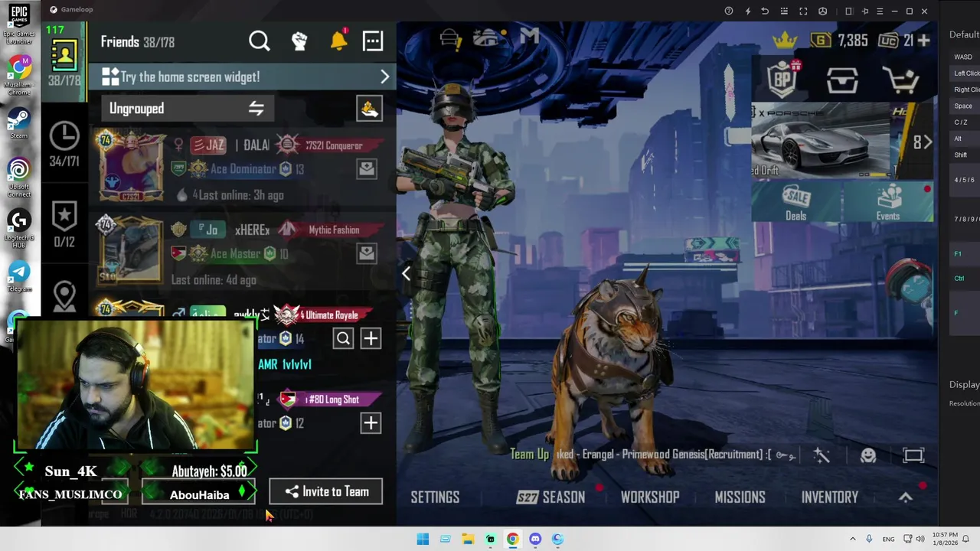Image resolution: width=980 pixels, height=551 pixels.
Task: Click the group sort swap icon beside Ungrouped
Action: 256,109
